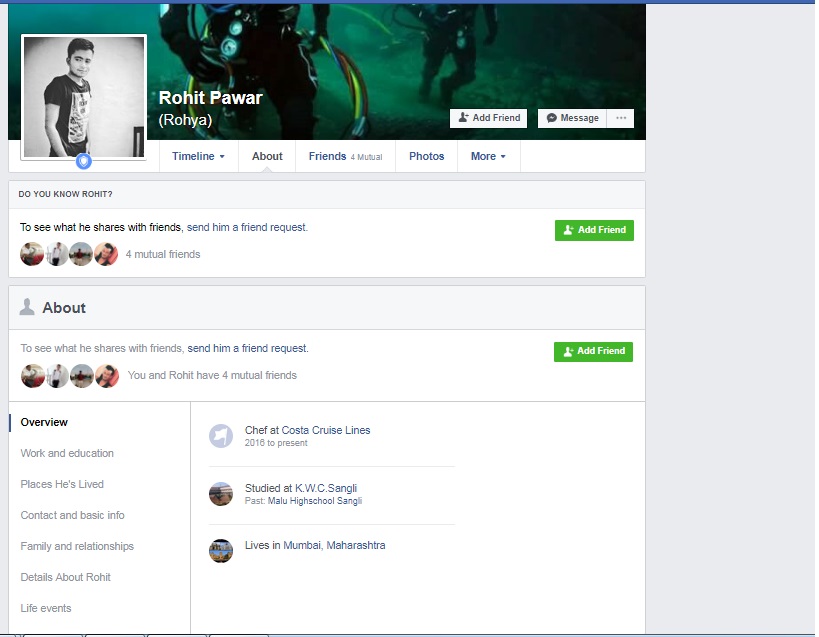819x637 pixels.
Task: Select Overview in the About sidebar
Action: 44,422
